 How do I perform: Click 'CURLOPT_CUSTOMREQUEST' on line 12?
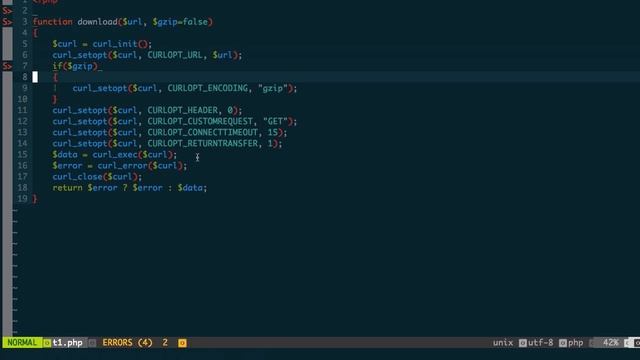point(200,121)
